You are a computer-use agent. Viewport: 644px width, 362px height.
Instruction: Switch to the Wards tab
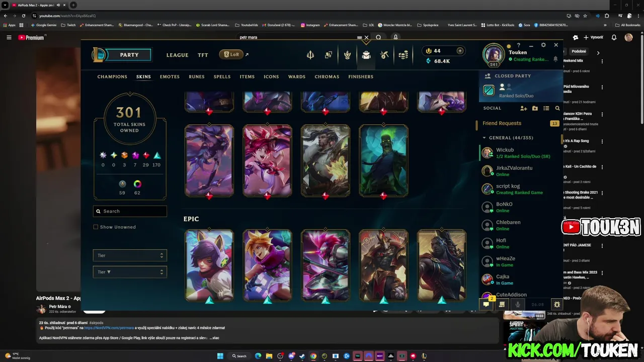pyautogui.click(x=297, y=76)
